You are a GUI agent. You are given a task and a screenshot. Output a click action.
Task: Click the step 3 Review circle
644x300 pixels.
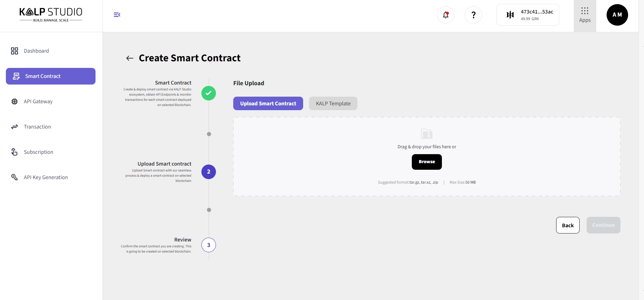(209, 245)
